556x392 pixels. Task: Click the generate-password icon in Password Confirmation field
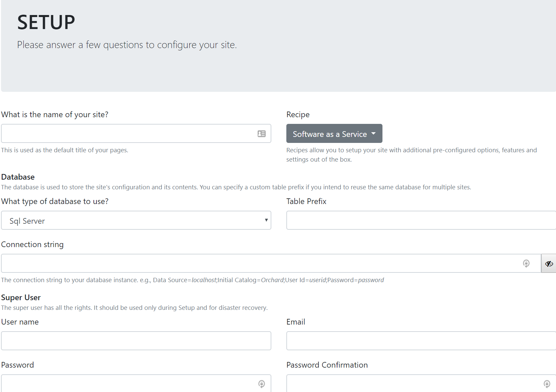(546, 384)
